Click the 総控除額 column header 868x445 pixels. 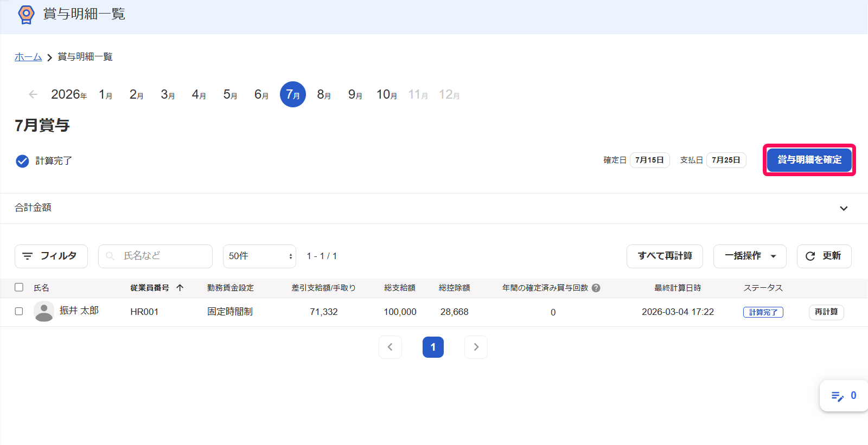[455, 288]
